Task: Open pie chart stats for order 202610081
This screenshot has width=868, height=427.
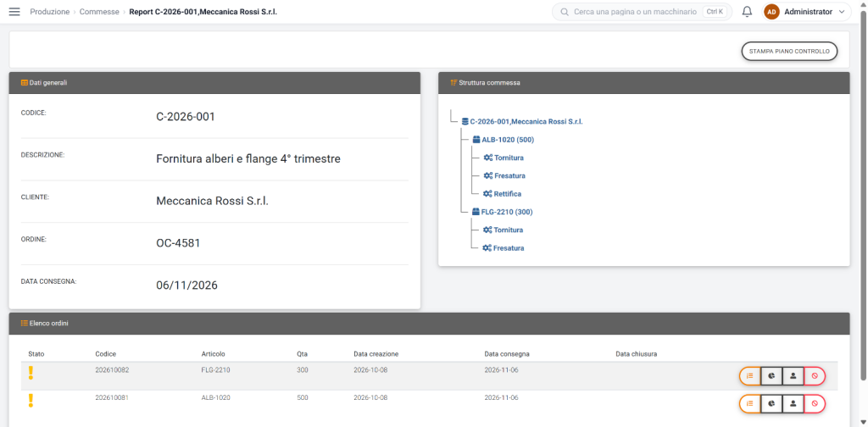Action: pos(771,404)
